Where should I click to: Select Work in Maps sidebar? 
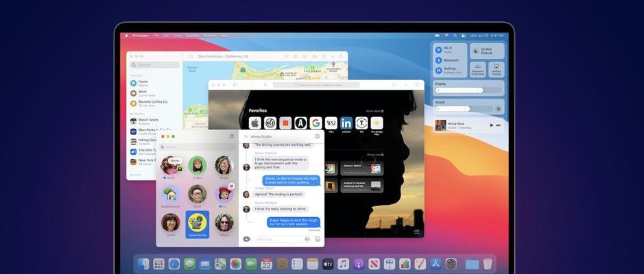[x=155, y=93]
